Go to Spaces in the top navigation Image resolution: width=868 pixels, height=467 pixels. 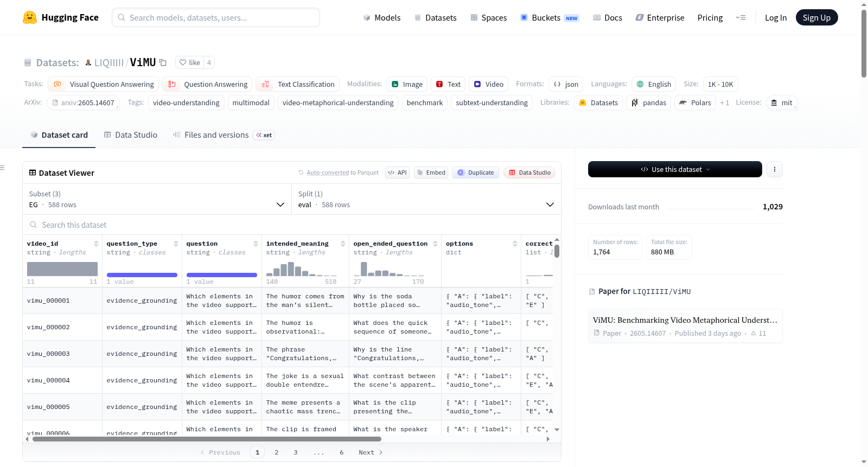click(488, 17)
